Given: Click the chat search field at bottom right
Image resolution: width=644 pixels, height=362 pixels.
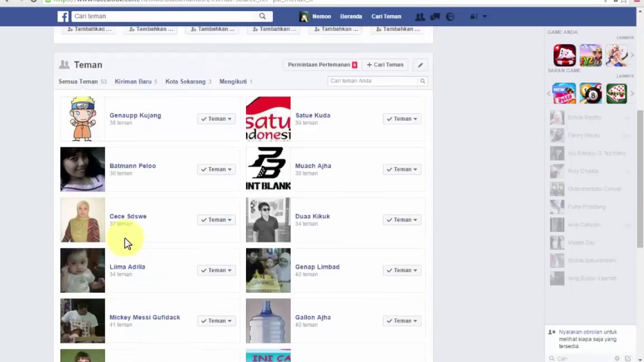Looking at the screenshot, I should 584,358.
